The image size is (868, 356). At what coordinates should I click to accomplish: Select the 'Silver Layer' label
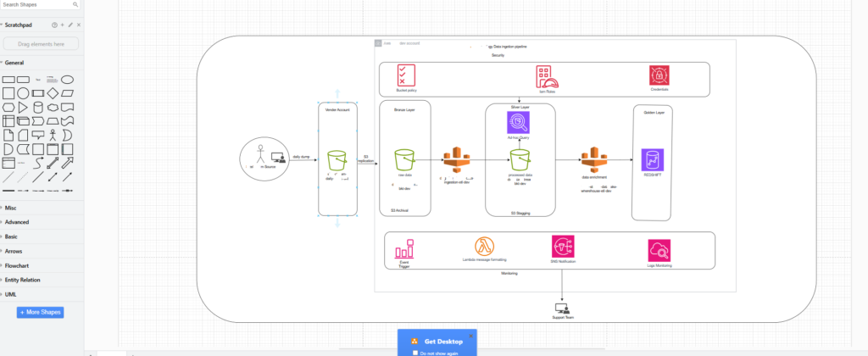pos(520,107)
